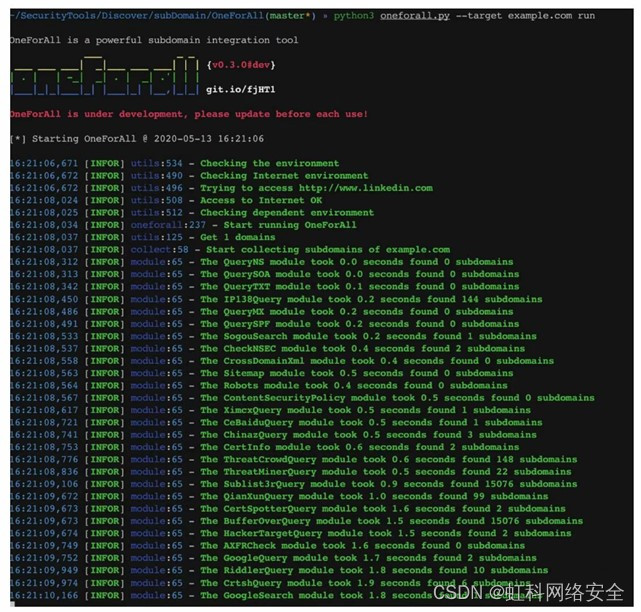Click the QianXunQuery module found 99 subdomains line
Viewport: 641px width, 612px height.
[279, 496]
